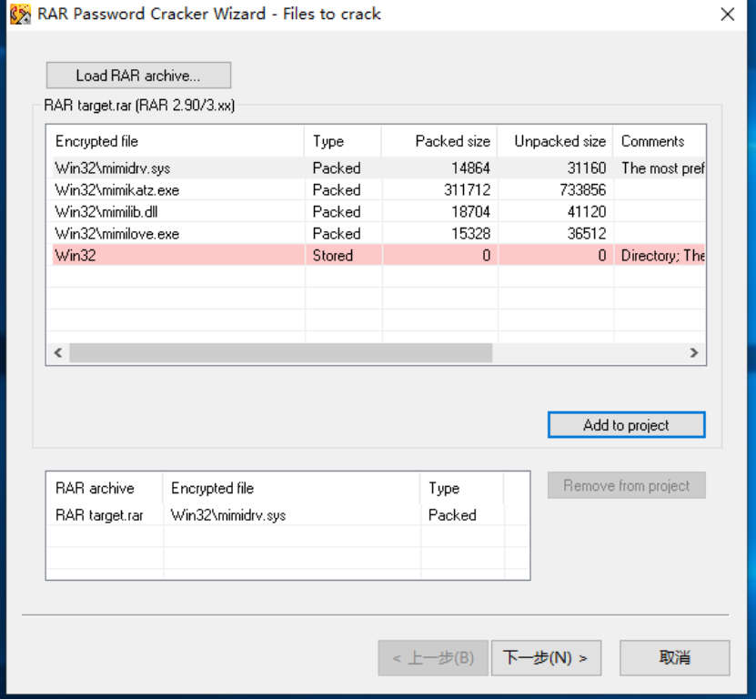This screenshot has height=700, width=756.
Task: Select the Win32\mimilib.dll row
Action: 376,211
